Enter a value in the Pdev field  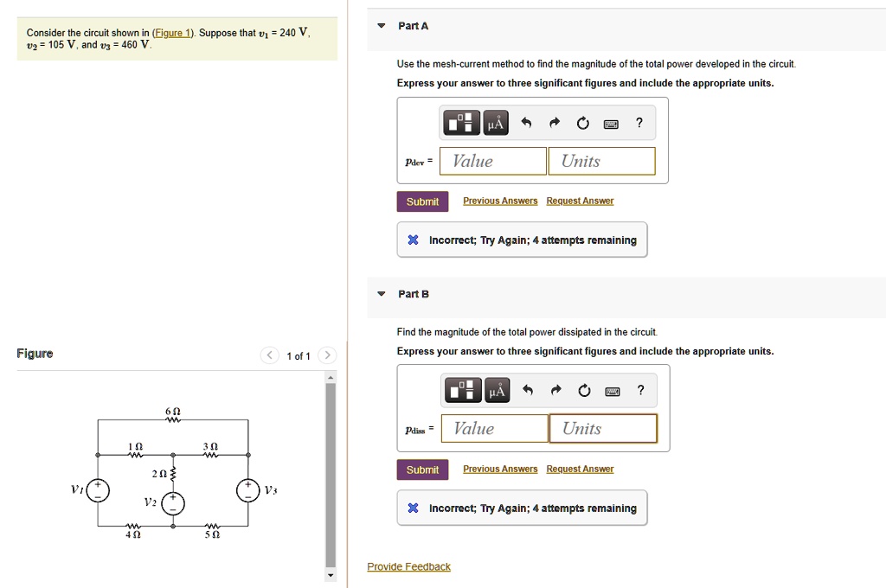tap(492, 161)
